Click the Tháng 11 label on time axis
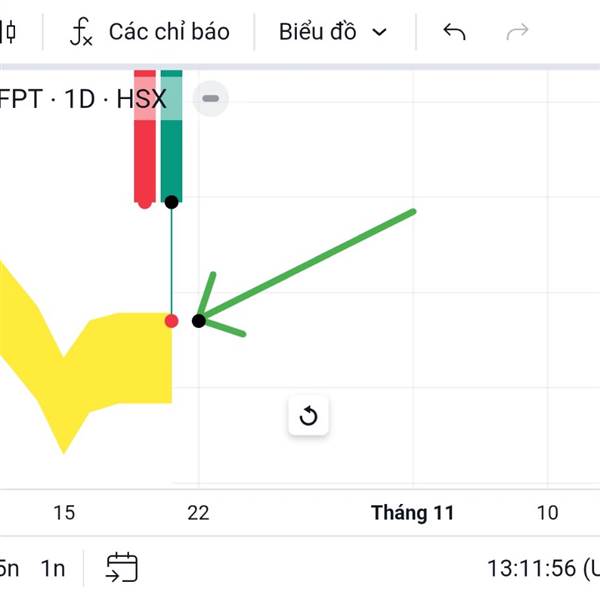600x600 pixels. pos(412,513)
